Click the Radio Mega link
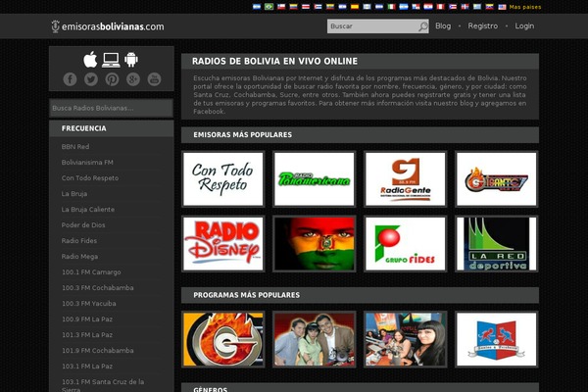Viewport: 588px width, 392px height. 79,257
